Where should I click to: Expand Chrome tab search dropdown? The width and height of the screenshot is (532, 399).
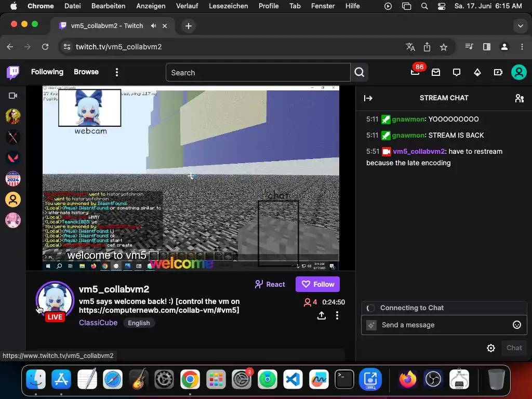tap(520, 26)
